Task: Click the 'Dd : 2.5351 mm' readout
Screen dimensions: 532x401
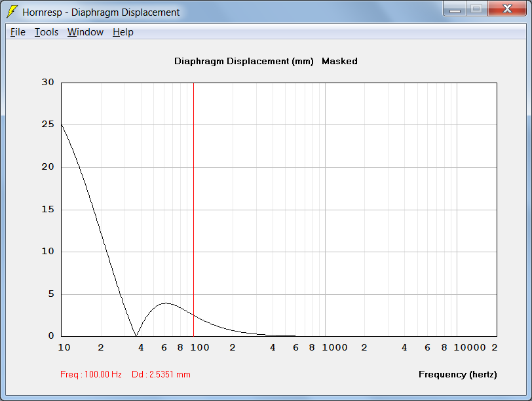Action: point(161,374)
